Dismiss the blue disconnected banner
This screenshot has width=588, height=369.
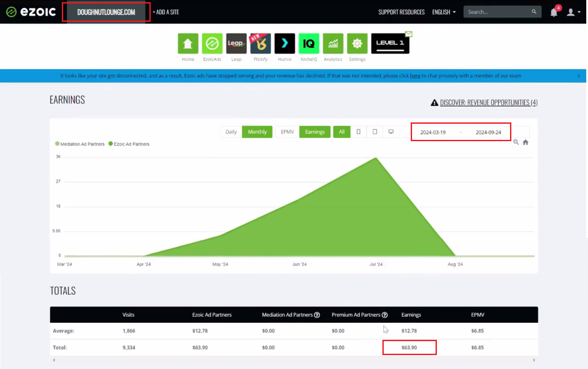579,76
